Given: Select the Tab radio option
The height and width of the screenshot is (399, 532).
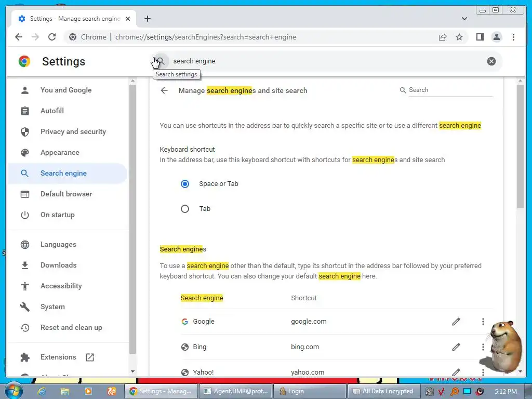Looking at the screenshot, I should click(185, 209).
